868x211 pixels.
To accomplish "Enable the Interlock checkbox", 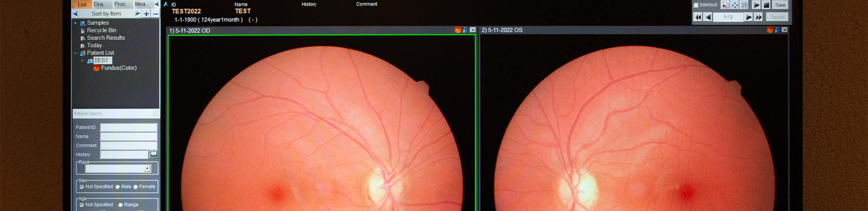I will tap(696, 5).
